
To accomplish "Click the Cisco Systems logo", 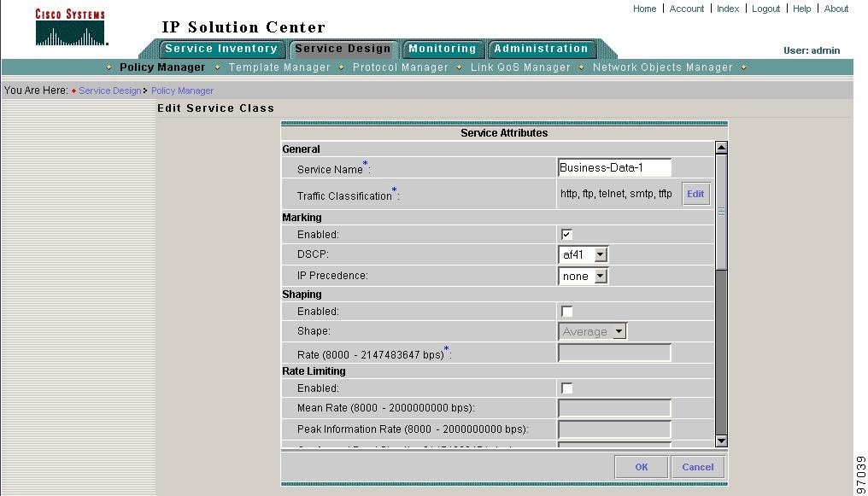I will [70, 26].
